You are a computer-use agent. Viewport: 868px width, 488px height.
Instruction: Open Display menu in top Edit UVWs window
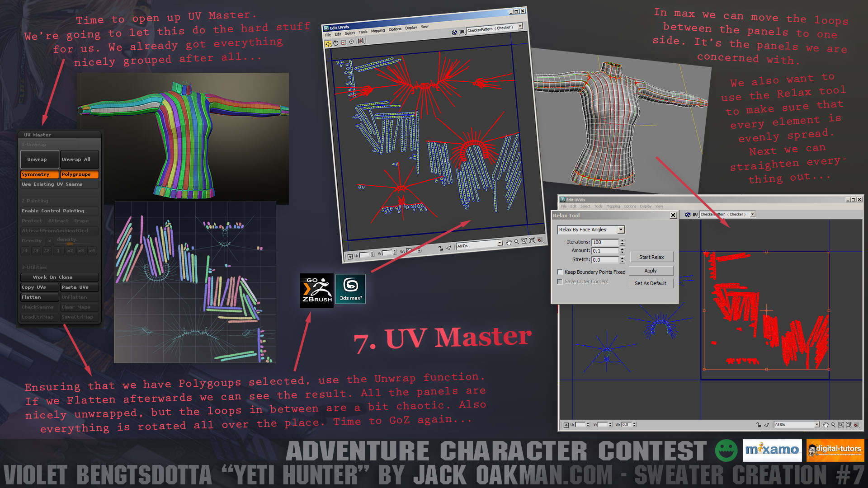coord(411,28)
